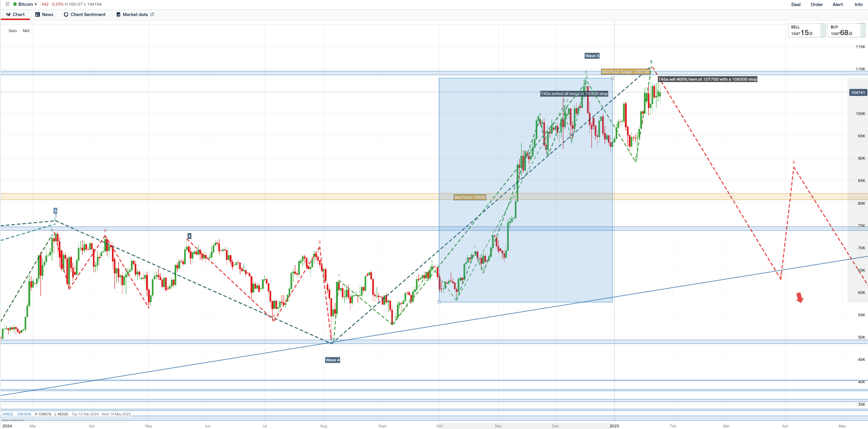868x429 pixels.
Task: Expand the Bitcoin market dropdown
Action: (36, 4)
